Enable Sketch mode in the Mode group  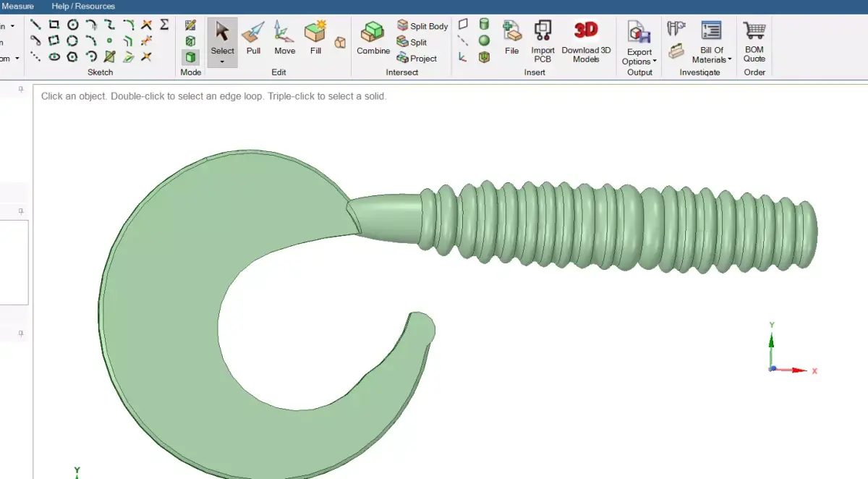click(x=190, y=25)
